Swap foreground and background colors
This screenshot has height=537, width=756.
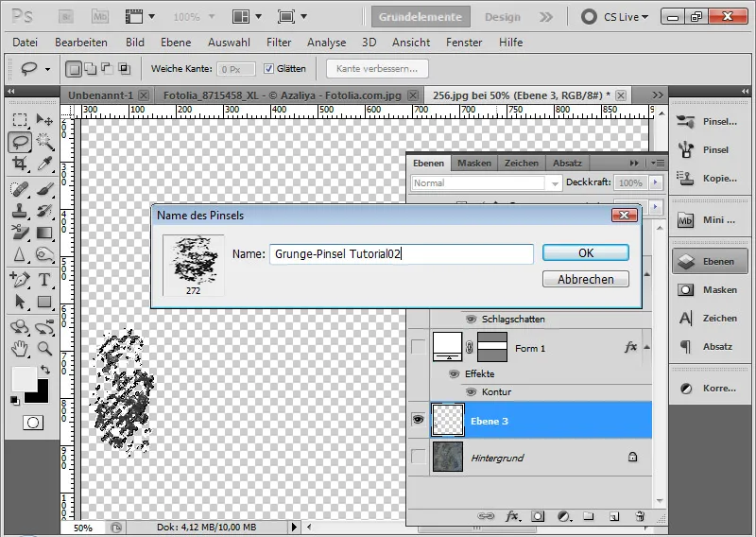pyautogui.click(x=44, y=370)
